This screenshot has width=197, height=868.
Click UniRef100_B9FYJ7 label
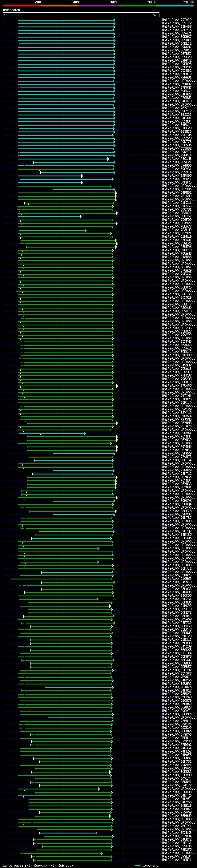(x=177, y=111)
